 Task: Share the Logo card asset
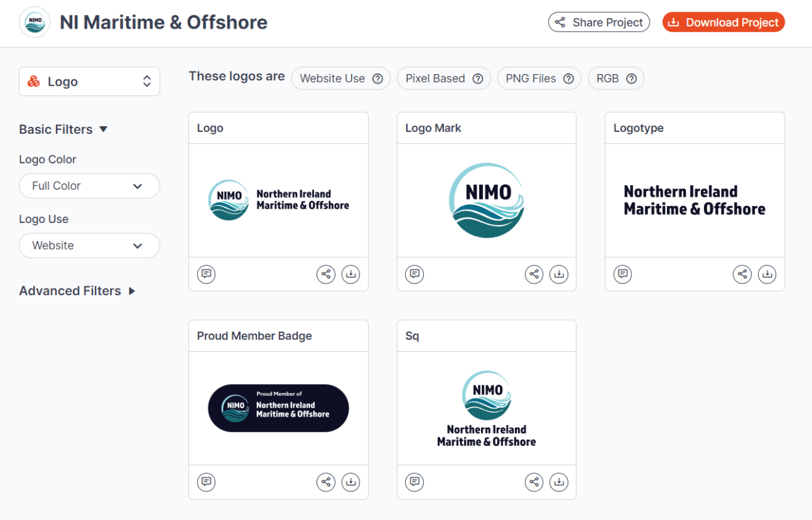pos(326,274)
